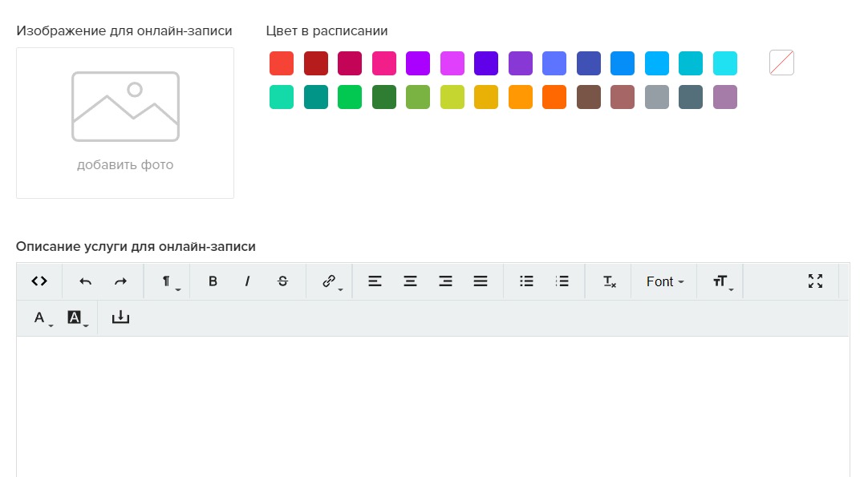
Task: Pick the mauve schedule color
Action: (x=725, y=97)
